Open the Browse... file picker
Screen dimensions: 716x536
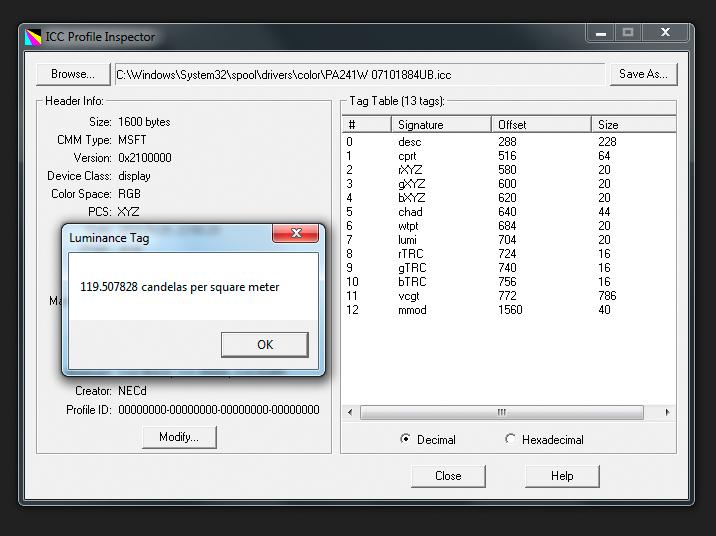click(73, 74)
